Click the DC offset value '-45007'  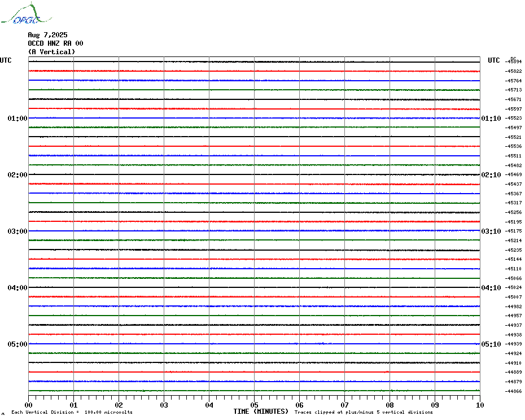513,297
